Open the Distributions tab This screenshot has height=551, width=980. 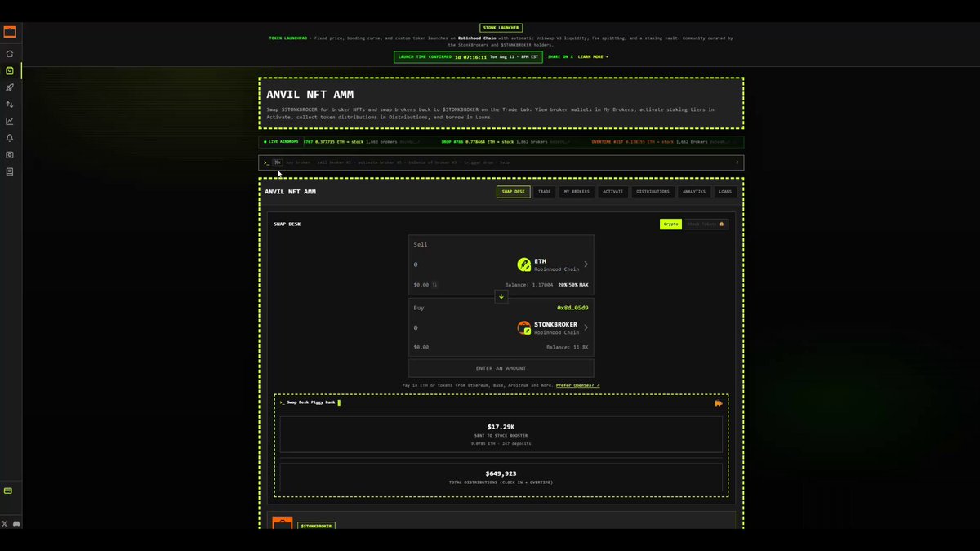[x=653, y=192]
